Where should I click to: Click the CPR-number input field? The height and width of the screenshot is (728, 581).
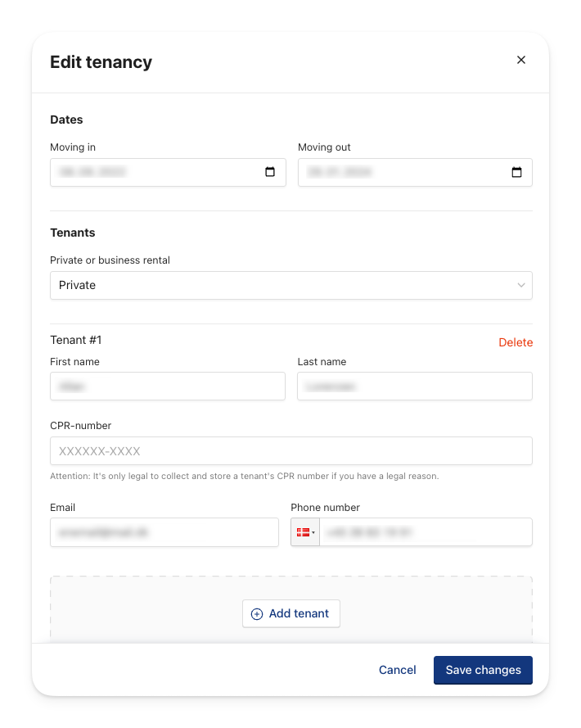(291, 451)
